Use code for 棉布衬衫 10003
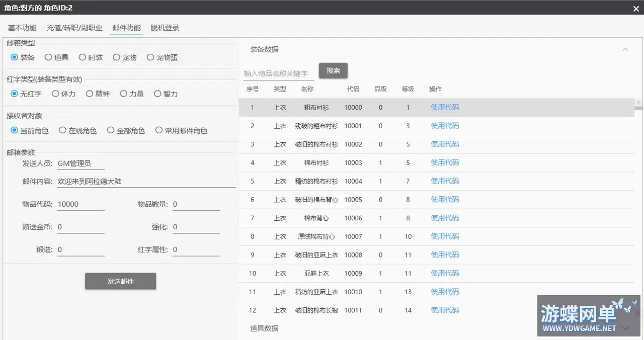This screenshot has width=644, height=340. point(445,162)
